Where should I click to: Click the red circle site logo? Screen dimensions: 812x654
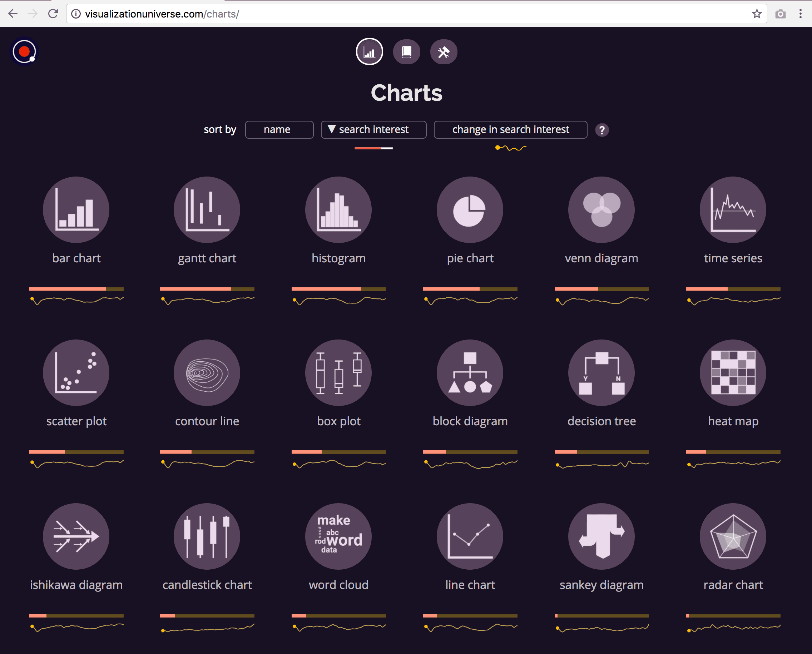25,51
